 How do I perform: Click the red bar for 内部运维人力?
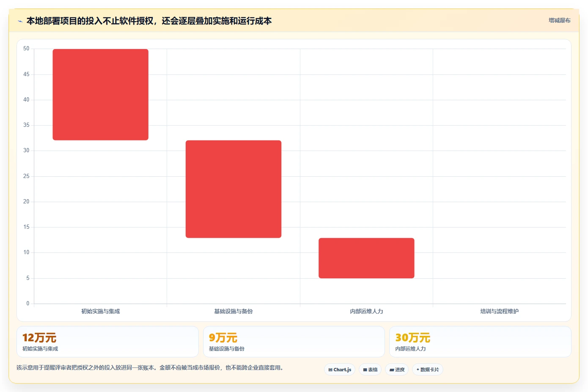[366, 258]
